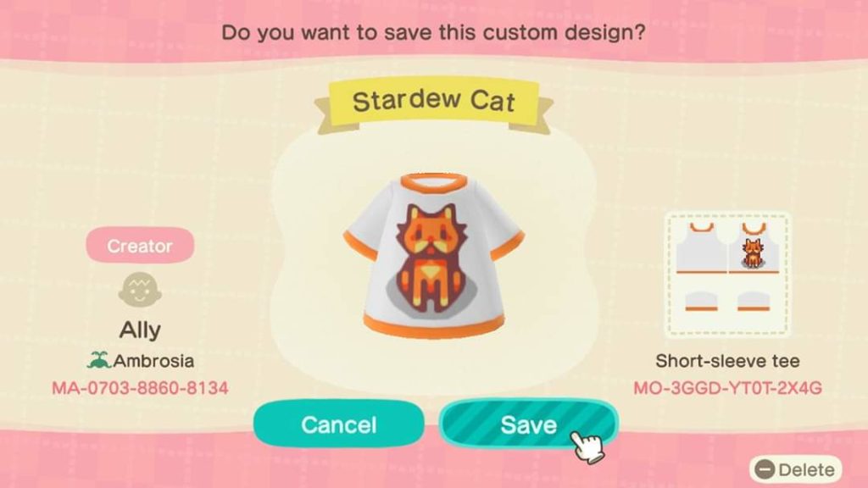Screen dimensions: 868x488
Task: Select design code MO-3GGD-YT0T-2X4G
Action: point(728,388)
